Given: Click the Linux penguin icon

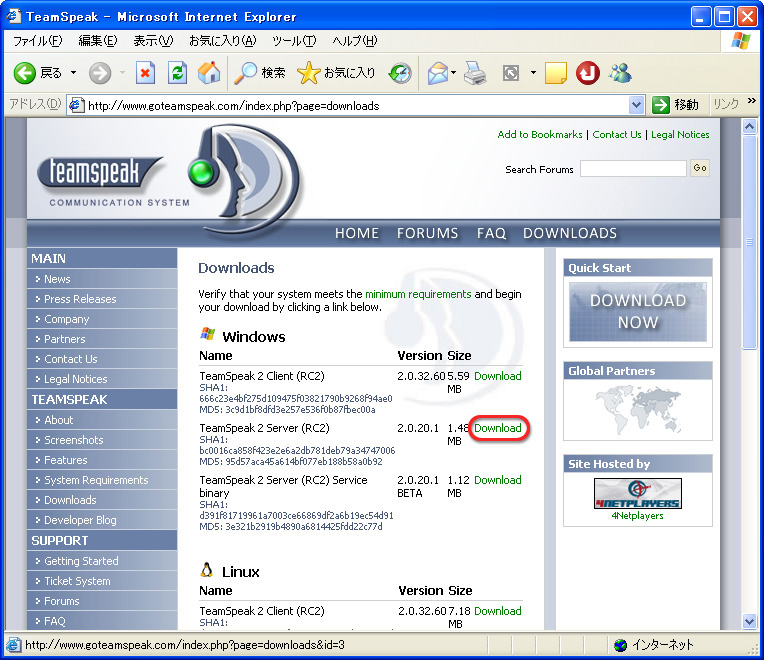Looking at the screenshot, I should [x=207, y=570].
